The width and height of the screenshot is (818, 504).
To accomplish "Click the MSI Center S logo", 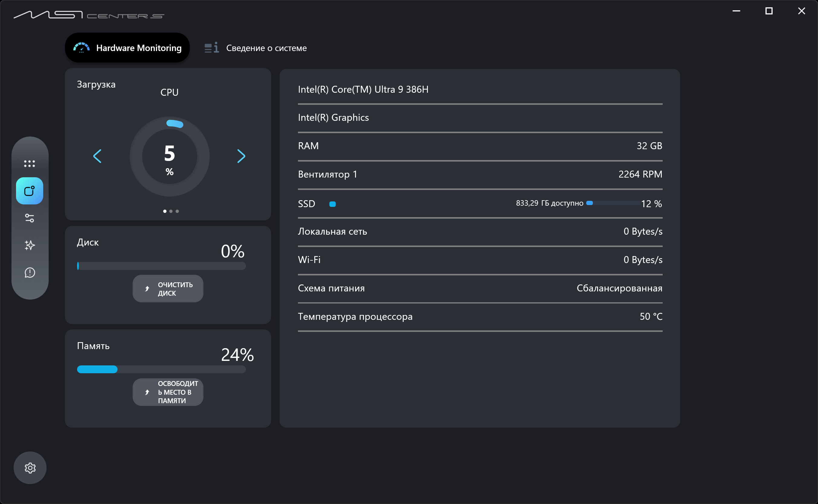I will 89,15.
